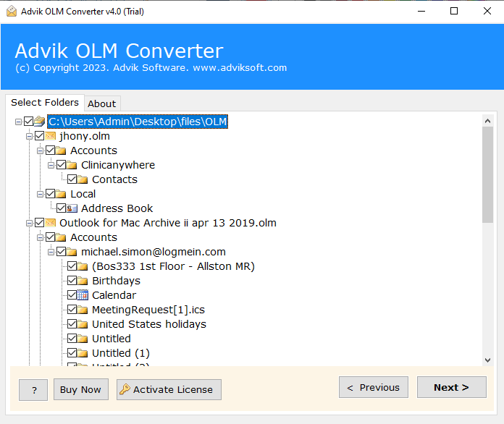Minimize the Advik OLM Converter window

(x=421, y=12)
